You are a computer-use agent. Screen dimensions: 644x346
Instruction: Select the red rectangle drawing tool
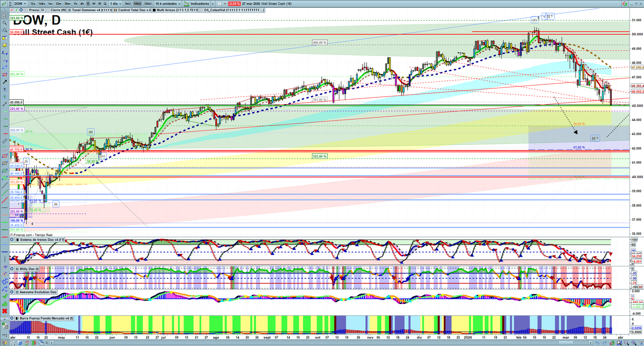tap(4, 75)
